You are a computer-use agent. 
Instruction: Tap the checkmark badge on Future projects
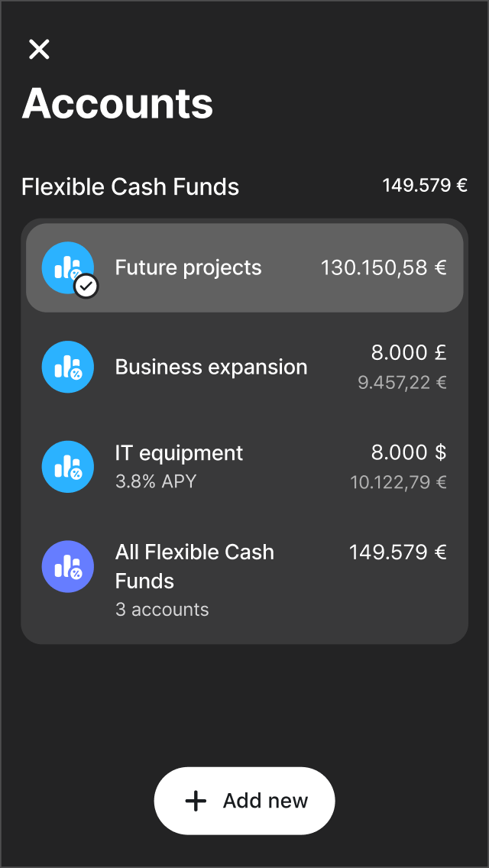(x=86, y=286)
